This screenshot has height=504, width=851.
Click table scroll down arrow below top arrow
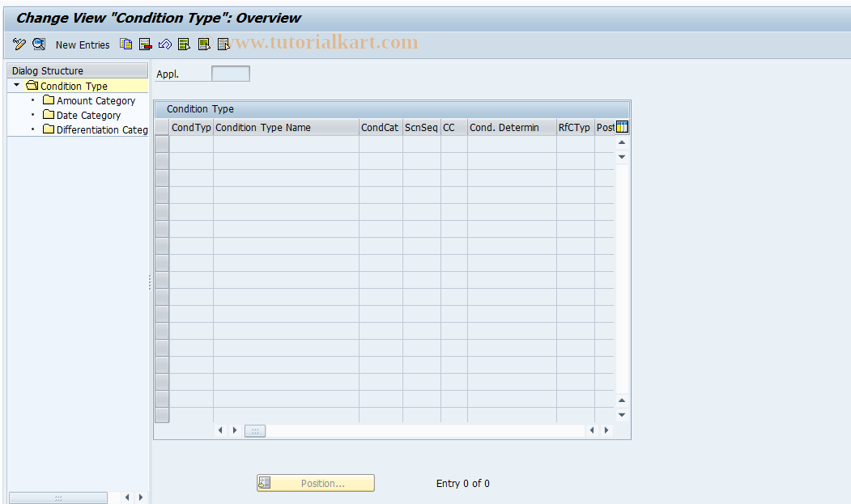coord(622,157)
